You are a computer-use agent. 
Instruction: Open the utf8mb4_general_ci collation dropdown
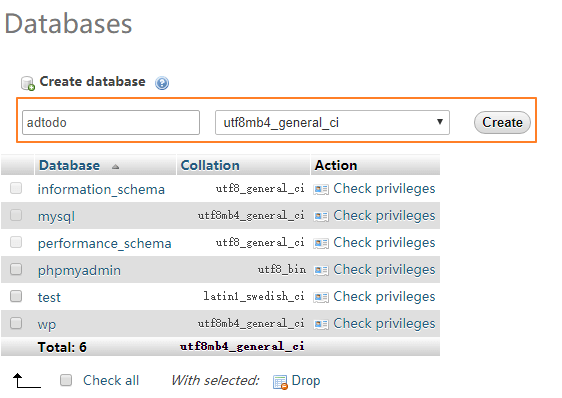(x=332, y=123)
